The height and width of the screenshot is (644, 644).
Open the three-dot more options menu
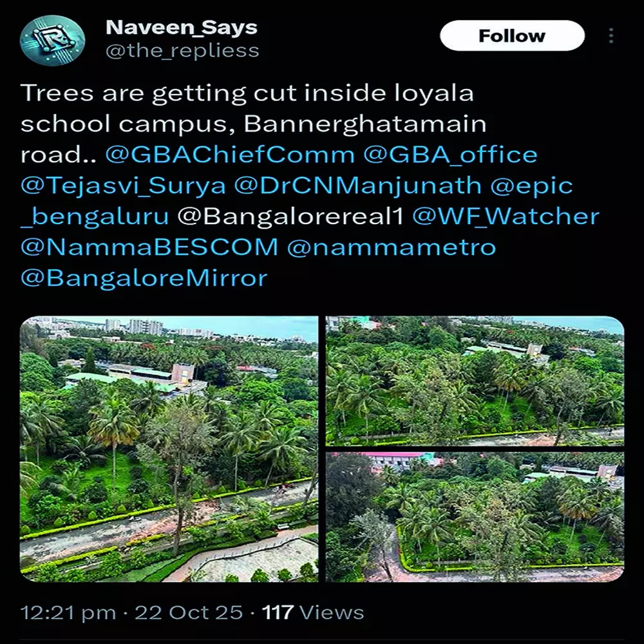(611, 35)
